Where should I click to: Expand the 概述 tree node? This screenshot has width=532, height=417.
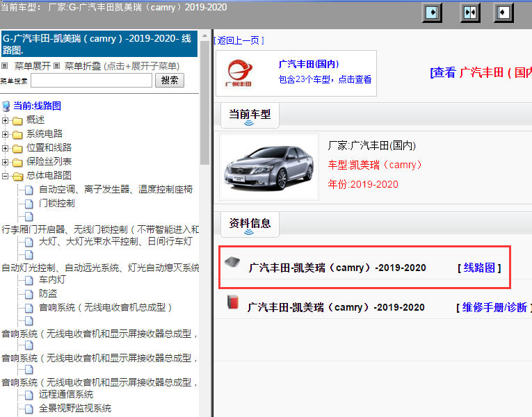[x=5, y=120]
